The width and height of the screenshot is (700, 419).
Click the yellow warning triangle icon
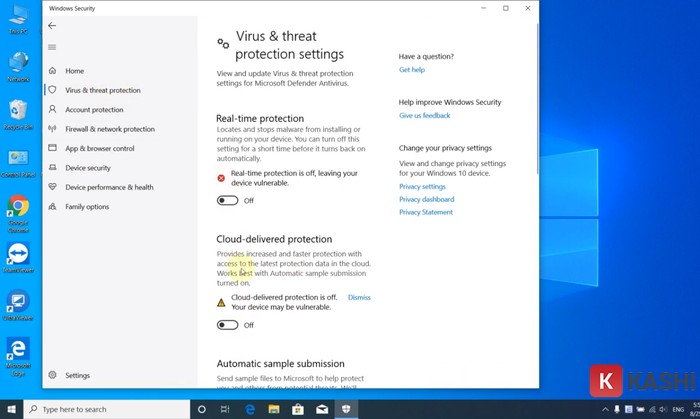221,303
